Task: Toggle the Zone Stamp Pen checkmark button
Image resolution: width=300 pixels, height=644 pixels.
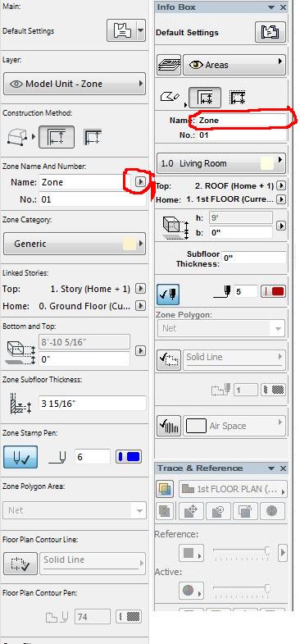Action: pyautogui.click(x=20, y=457)
